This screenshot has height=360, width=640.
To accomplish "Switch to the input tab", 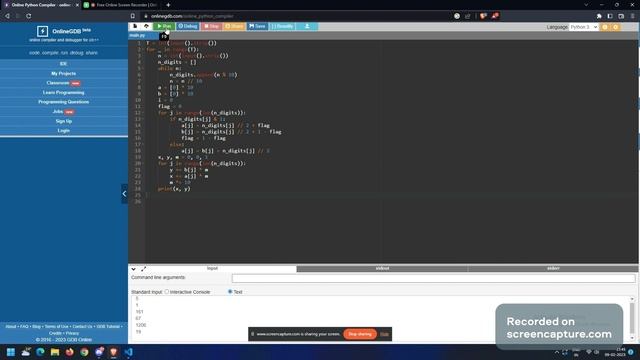I will [212, 268].
